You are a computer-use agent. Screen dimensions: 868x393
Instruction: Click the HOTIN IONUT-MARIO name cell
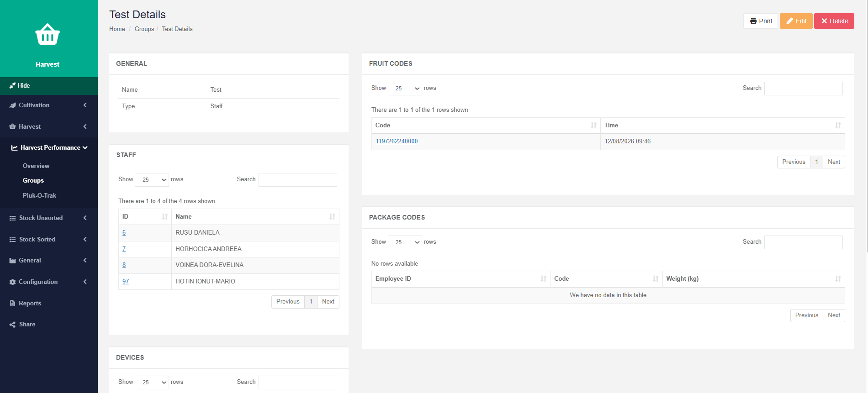click(x=255, y=282)
